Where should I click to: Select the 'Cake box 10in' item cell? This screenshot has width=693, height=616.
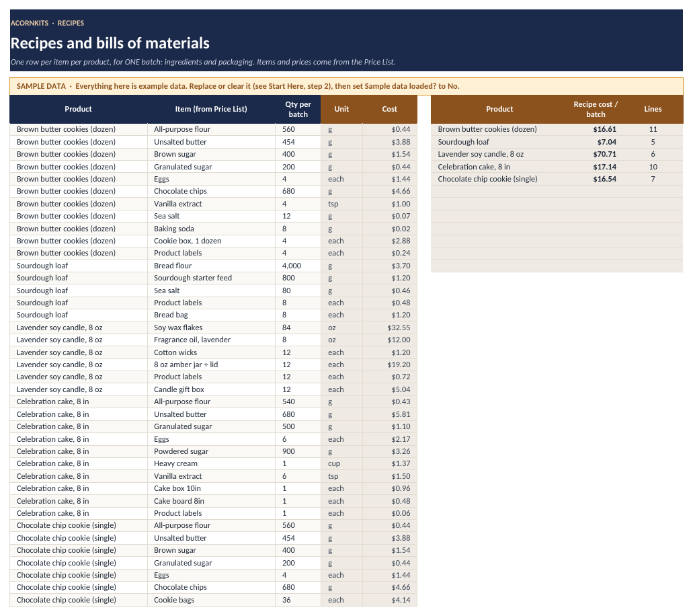coord(211,489)
